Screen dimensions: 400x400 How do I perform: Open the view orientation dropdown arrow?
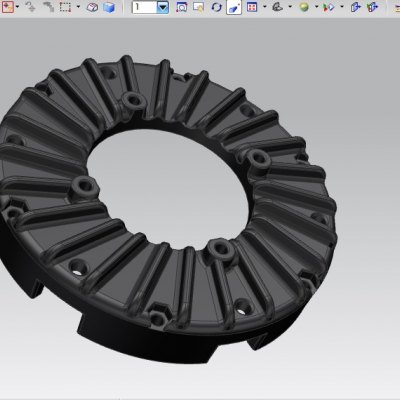click(290, 6)
